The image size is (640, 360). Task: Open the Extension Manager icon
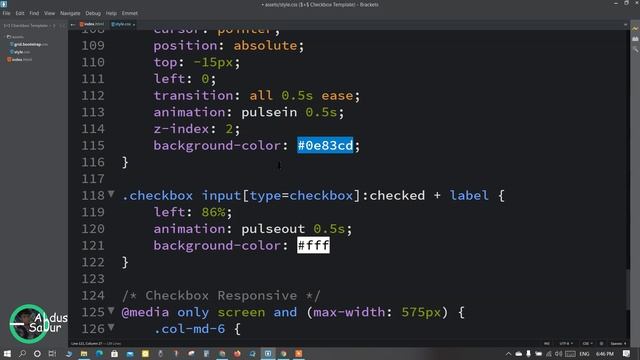pos(635,39)
